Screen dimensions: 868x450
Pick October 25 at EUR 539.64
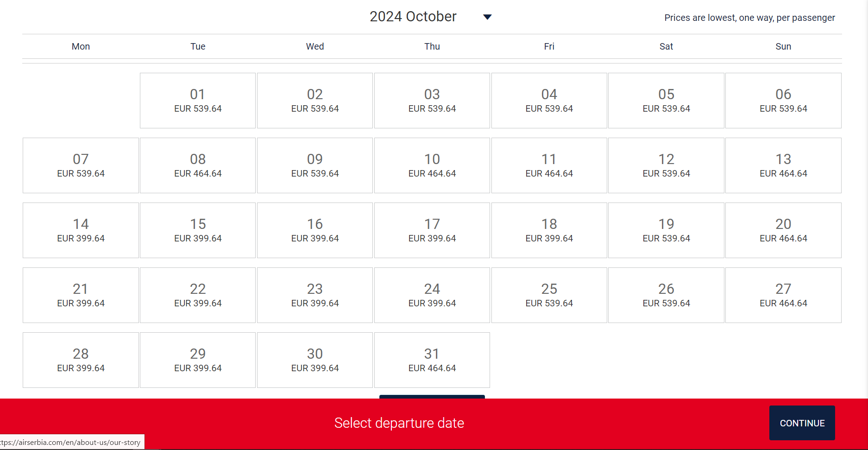(549, 295)
